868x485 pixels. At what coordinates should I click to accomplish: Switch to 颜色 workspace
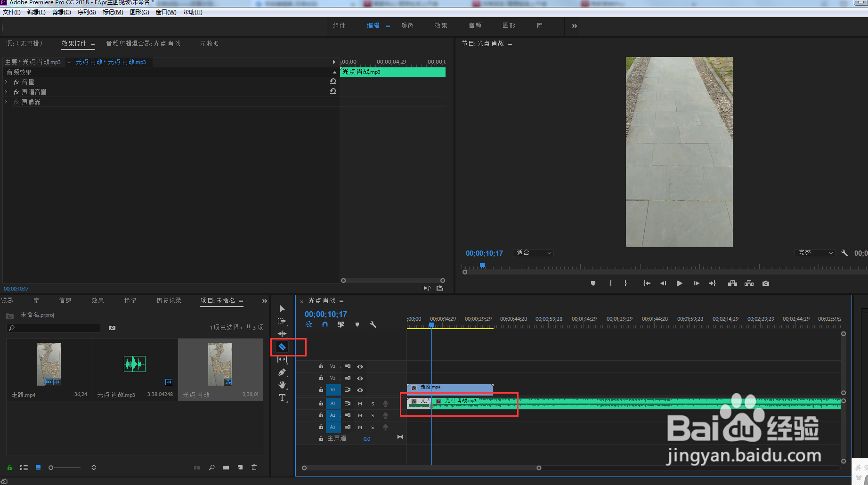pos(407,25)
